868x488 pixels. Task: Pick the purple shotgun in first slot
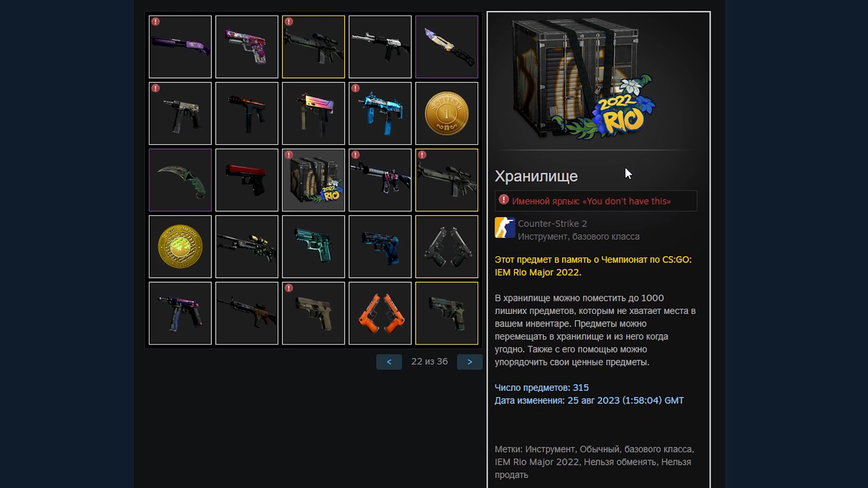click(x=180, y=47)
